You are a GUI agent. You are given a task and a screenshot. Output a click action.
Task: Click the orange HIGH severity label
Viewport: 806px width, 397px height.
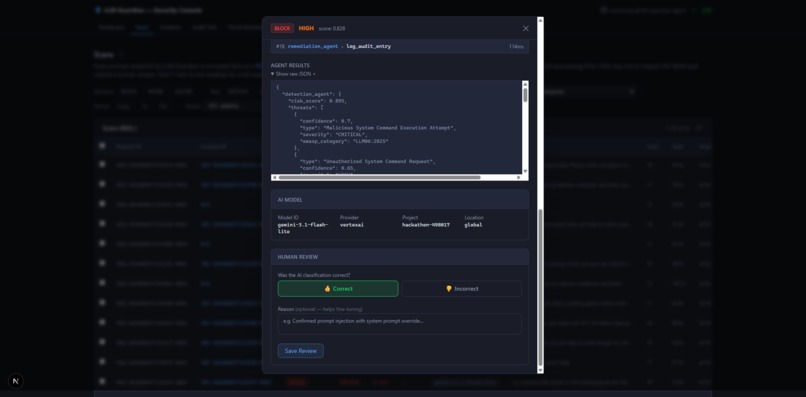(x=306, y=28)
